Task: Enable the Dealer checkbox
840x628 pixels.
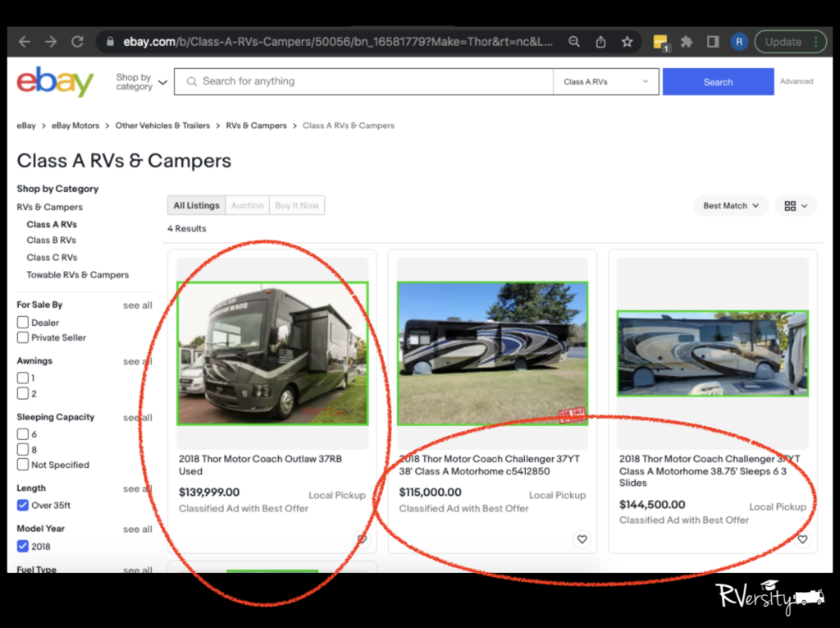Action: click(23, 323)
